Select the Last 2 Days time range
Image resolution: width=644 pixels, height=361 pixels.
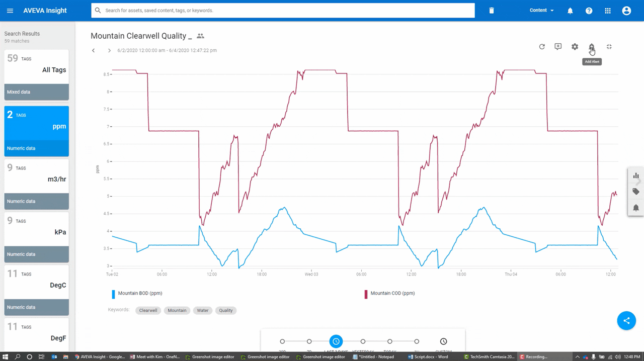336,341
